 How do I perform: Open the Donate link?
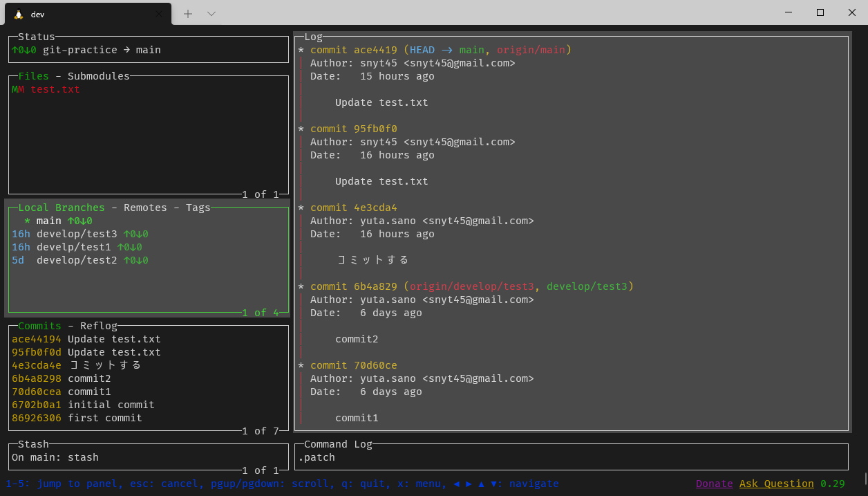point(714,484)
